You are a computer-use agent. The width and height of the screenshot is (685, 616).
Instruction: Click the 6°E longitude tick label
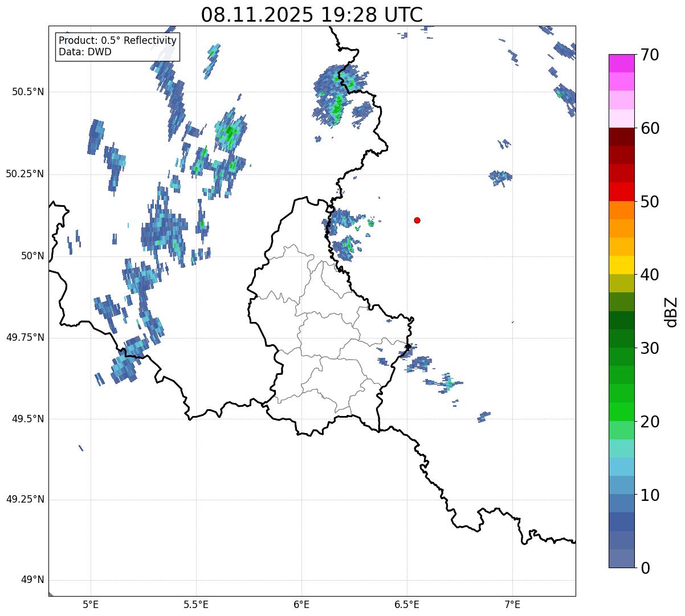301,604
